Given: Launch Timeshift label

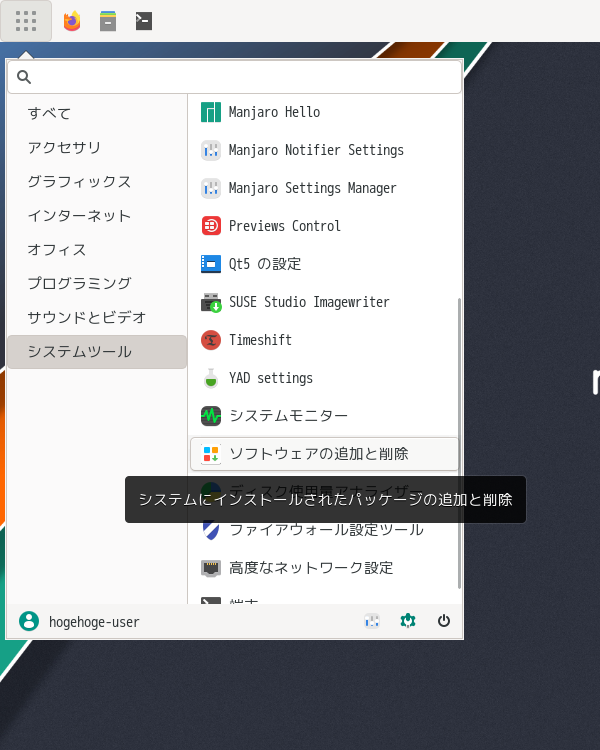Looking at the screenshot, I should (x=260, y=340).
